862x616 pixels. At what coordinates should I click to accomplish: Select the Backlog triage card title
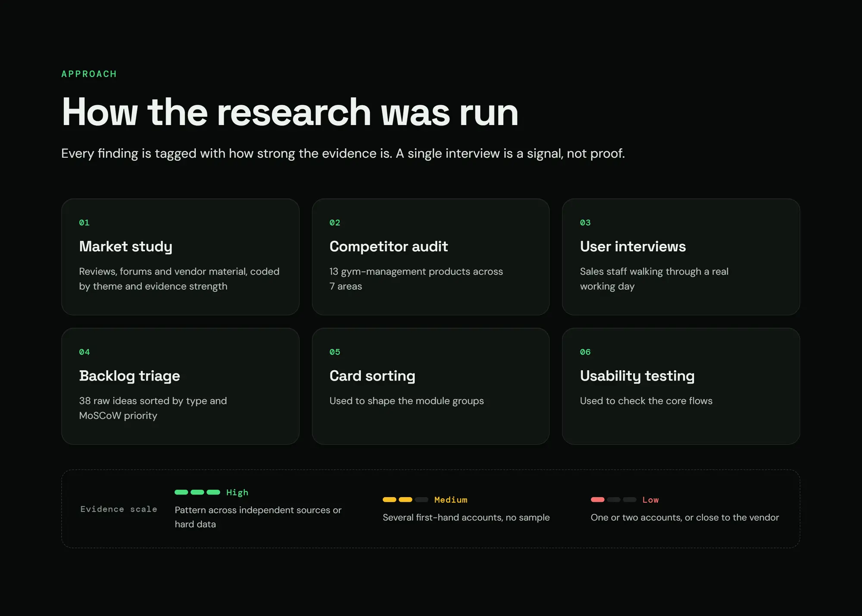(x=129, y=376)
